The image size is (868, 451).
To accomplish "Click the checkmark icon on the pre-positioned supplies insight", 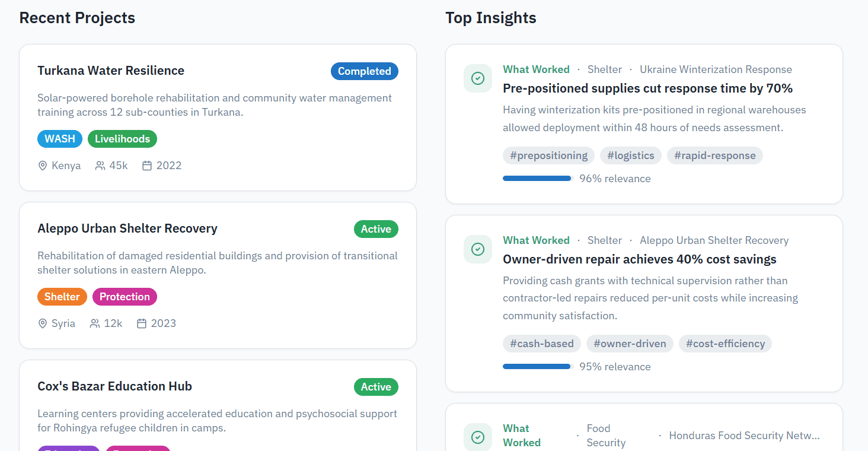I will click(x=478, y=78).
